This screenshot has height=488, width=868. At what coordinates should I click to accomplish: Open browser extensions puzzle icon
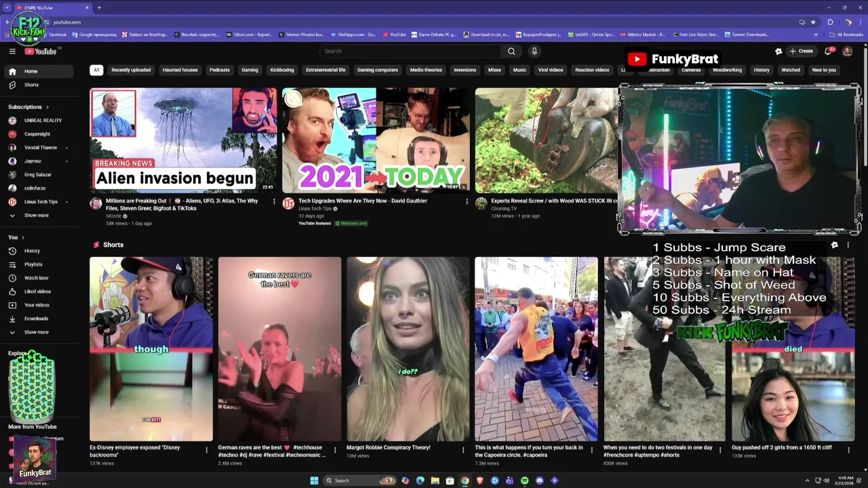pyautogui.click(x=830, y=22)
